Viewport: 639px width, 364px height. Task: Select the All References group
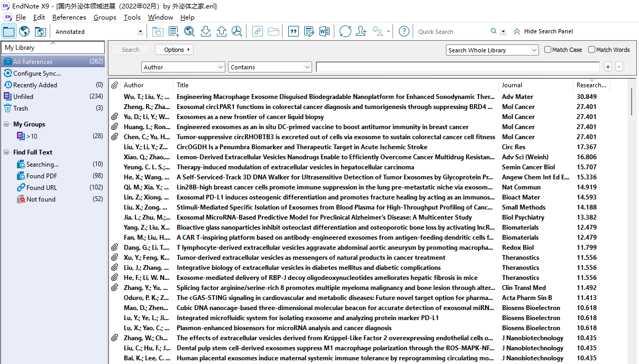click(53, 62)
